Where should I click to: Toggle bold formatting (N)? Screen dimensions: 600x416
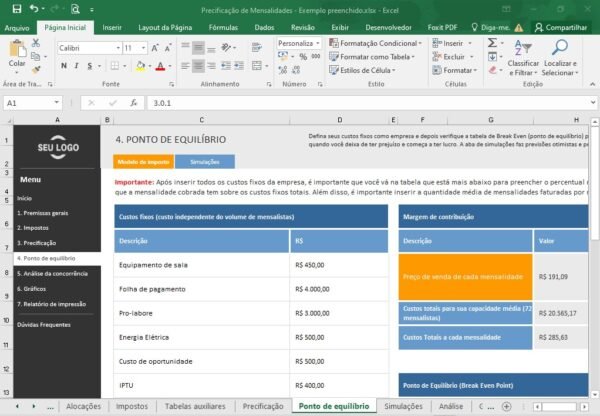(x=64, y=66)
